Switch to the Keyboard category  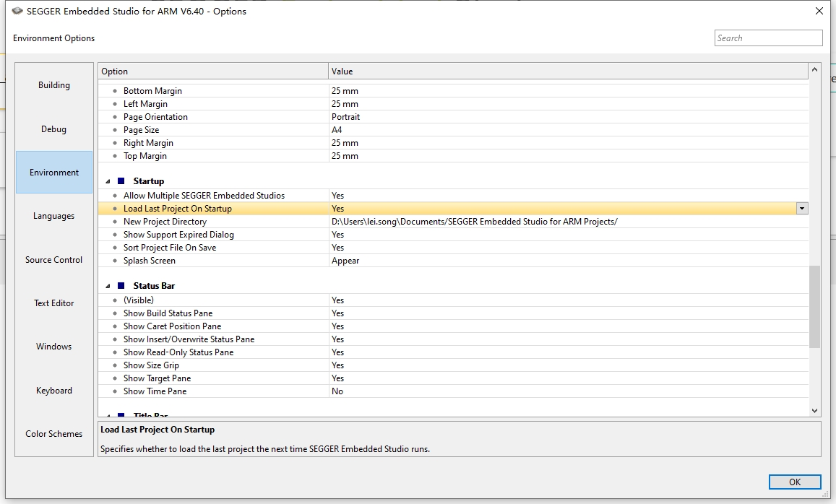[x=53, y=390]
